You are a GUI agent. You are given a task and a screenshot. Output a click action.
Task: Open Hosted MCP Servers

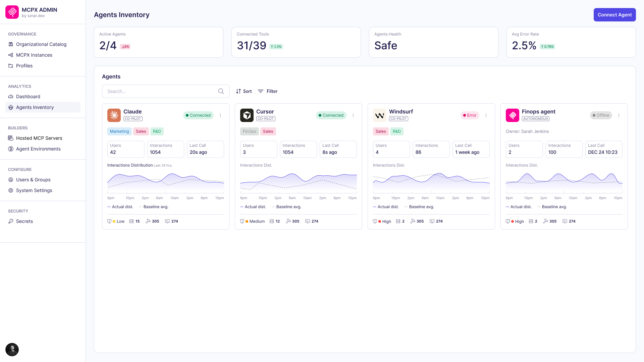coord(43,138)
